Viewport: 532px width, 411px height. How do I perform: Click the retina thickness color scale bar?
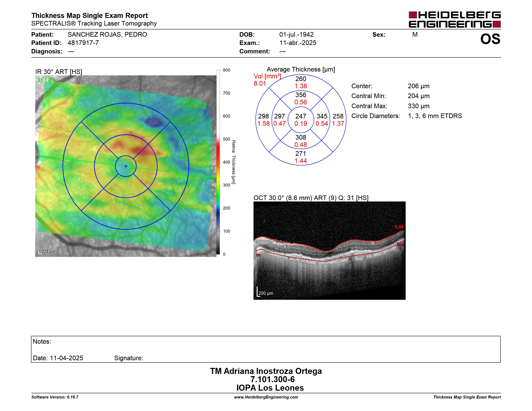coord(218,162)
